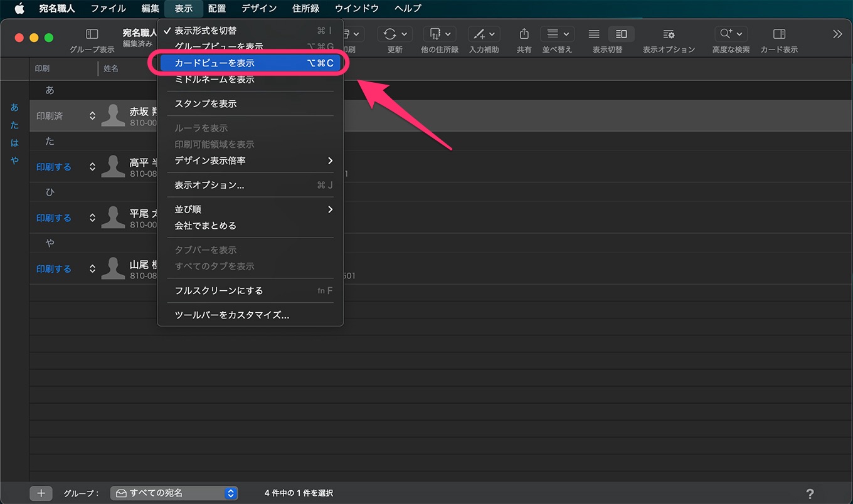Image resolution: width=853 pixels, height=504 pixels.
Task: Jump to は in the index sidebar
Action: coord(15,143)
